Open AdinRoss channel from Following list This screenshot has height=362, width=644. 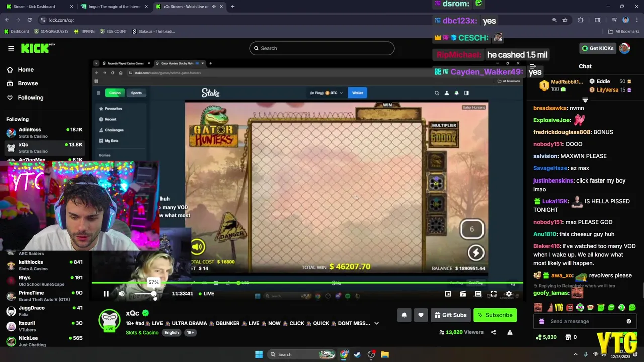44,133
